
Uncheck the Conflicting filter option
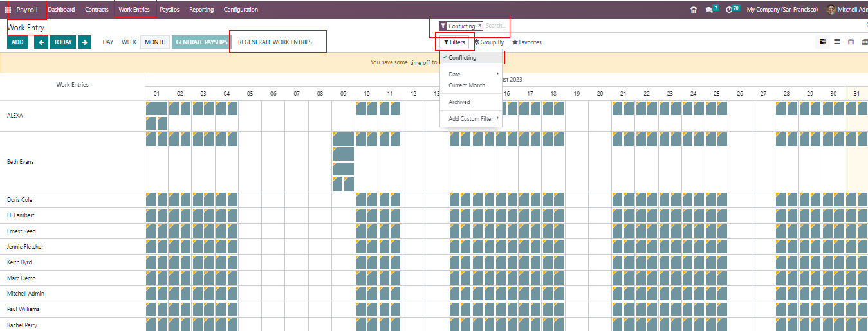tap(463, 58)
